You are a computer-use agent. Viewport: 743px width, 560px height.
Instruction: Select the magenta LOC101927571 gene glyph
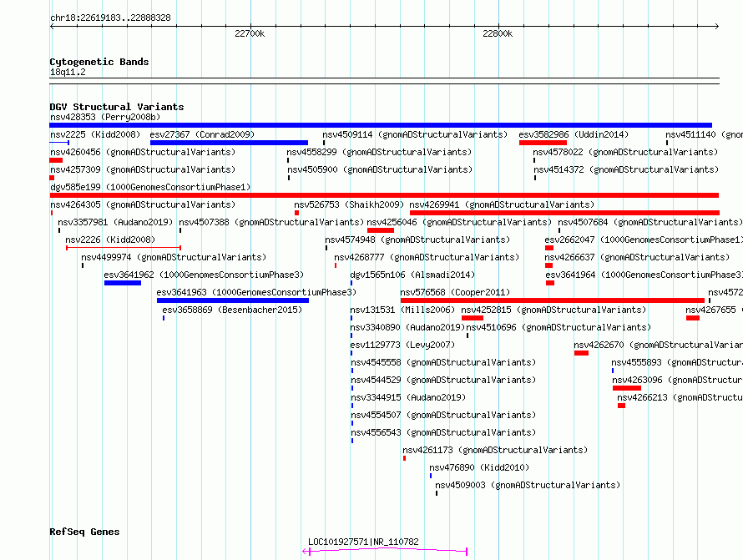[385, 552]
